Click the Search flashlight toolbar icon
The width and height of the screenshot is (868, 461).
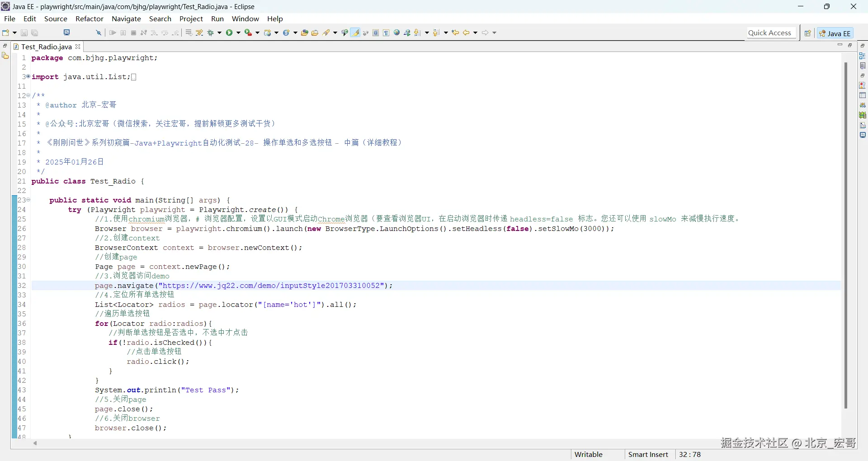pos(326,33)
